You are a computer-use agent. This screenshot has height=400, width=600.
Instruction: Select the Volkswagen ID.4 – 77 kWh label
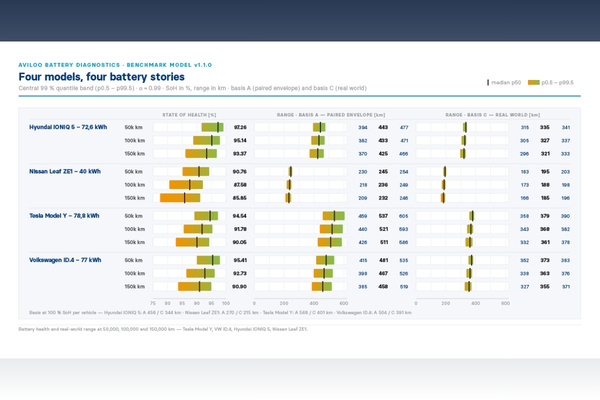[x=65, y=260]
